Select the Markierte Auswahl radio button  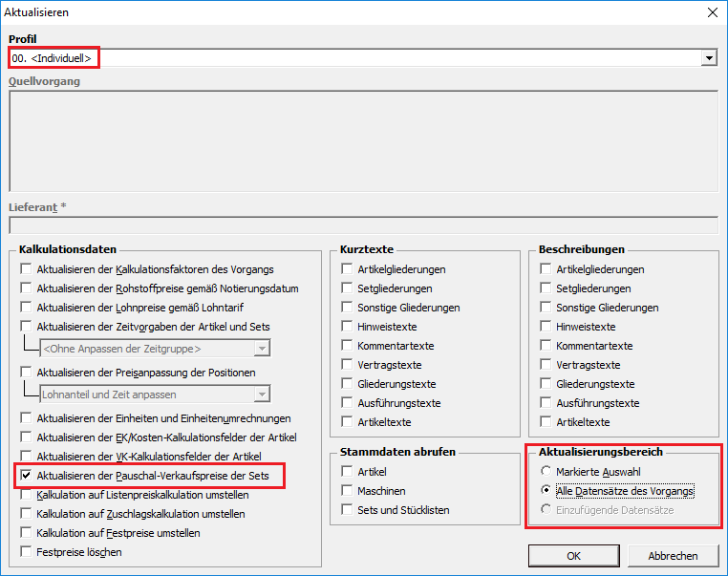click(x=546, y=472)
